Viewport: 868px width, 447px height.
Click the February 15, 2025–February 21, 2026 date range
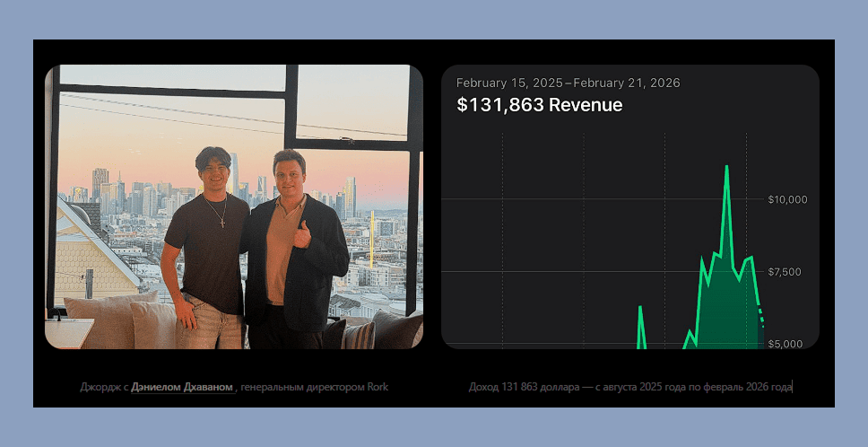(568, 83)
